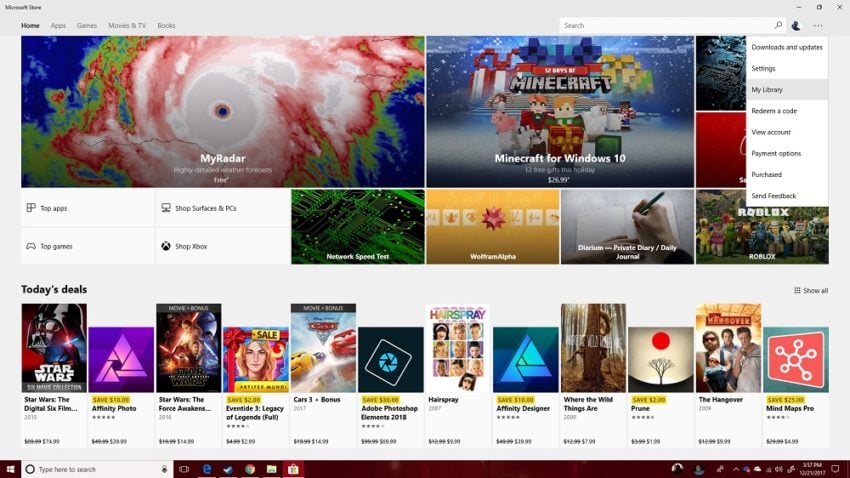This screenshot has height=478, width=850.
Task: Click the Shop Surfaces & PCs button
Action: point(223,208)
